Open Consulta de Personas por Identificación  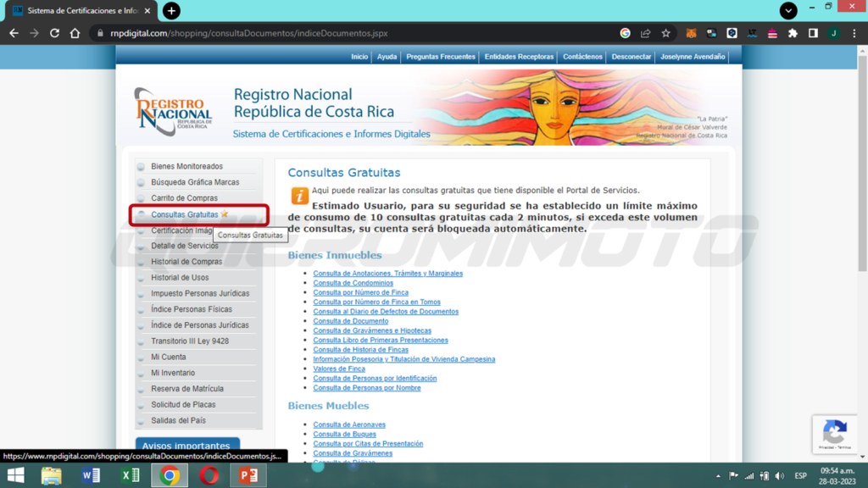pyautogui.click(x=375, y=379)
